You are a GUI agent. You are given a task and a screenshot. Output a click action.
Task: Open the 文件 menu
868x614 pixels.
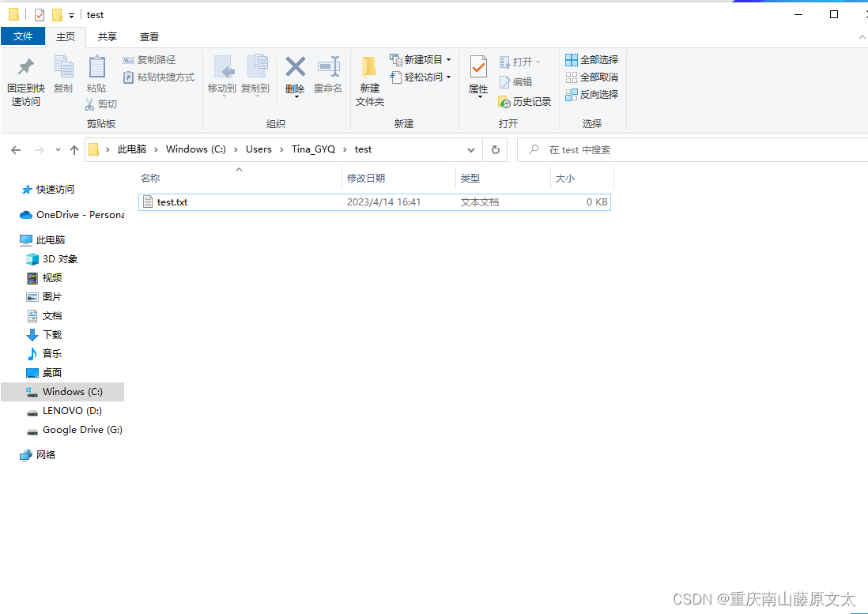[x=23, y=36]
